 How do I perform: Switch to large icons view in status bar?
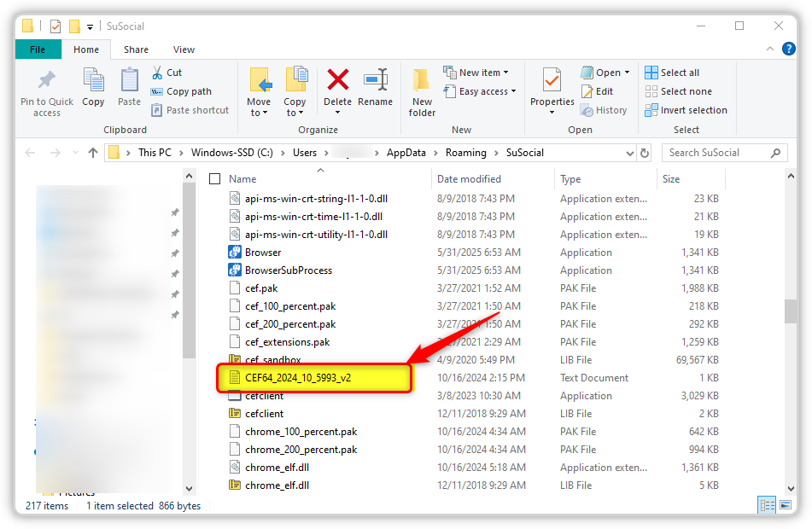[785, 505]
